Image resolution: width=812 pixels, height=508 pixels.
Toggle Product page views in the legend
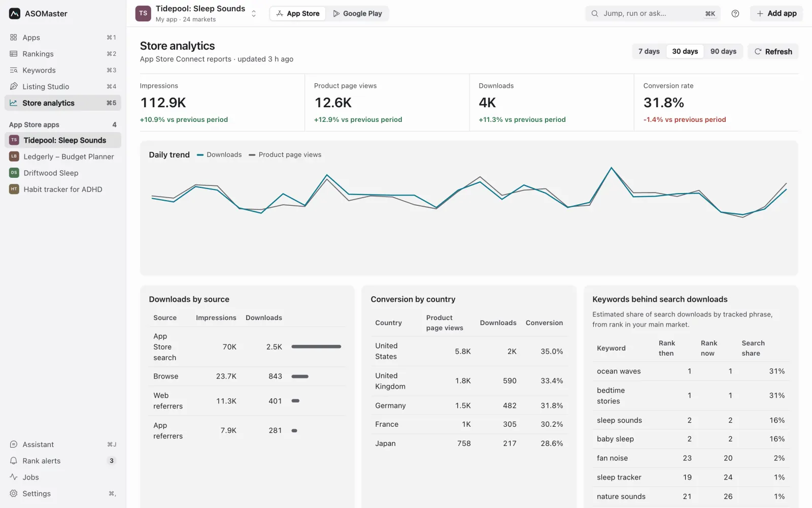(285, 155)
